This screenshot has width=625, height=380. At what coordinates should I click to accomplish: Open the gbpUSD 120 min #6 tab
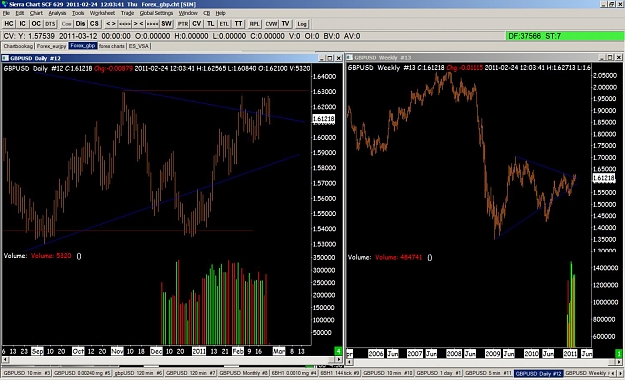[x=138, y=373]
